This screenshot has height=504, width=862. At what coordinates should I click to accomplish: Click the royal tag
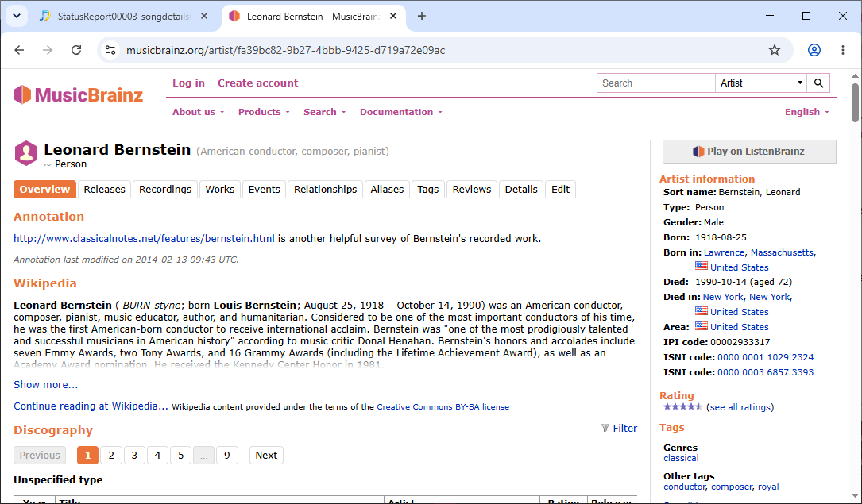point(768,487)
